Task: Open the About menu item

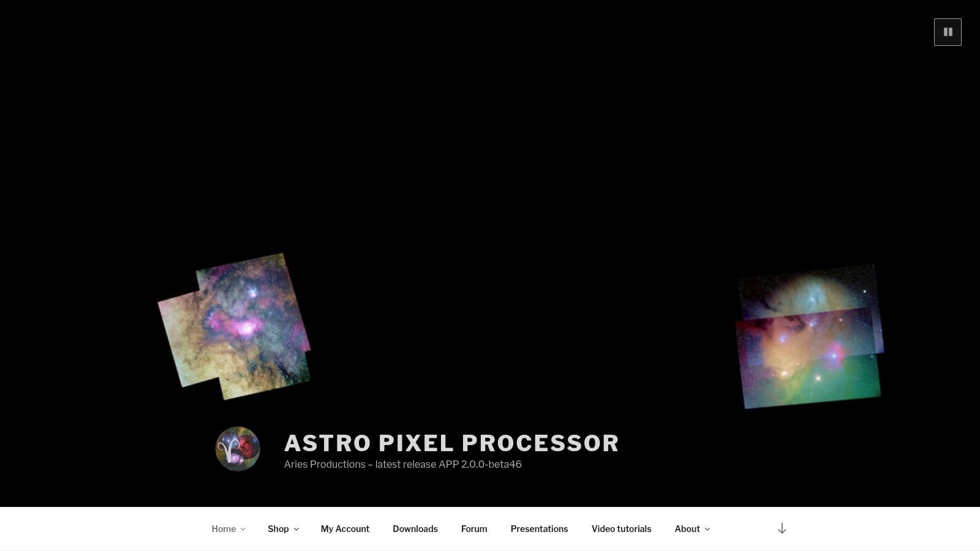Action: [687, 529]
